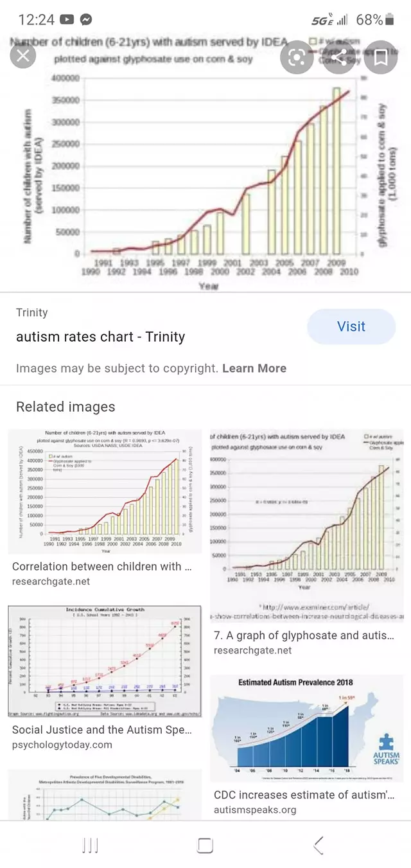
Task: Tap the Android recent apps button
Action: point(91,846)
